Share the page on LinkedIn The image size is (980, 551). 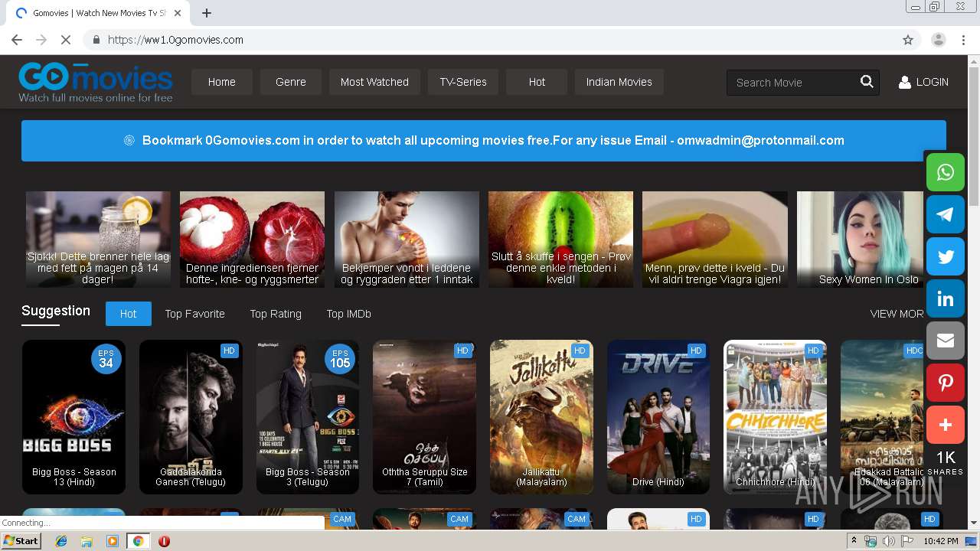946,298
